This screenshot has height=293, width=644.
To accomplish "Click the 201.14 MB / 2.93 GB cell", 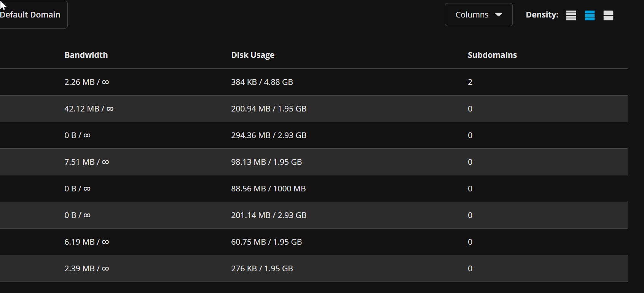I will tap(269, 215).
